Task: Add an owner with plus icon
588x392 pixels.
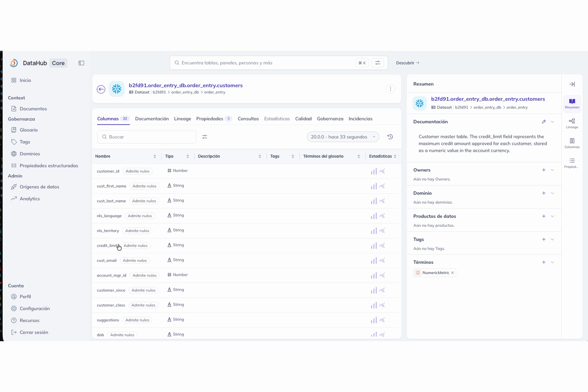Action: coord(544,170)
